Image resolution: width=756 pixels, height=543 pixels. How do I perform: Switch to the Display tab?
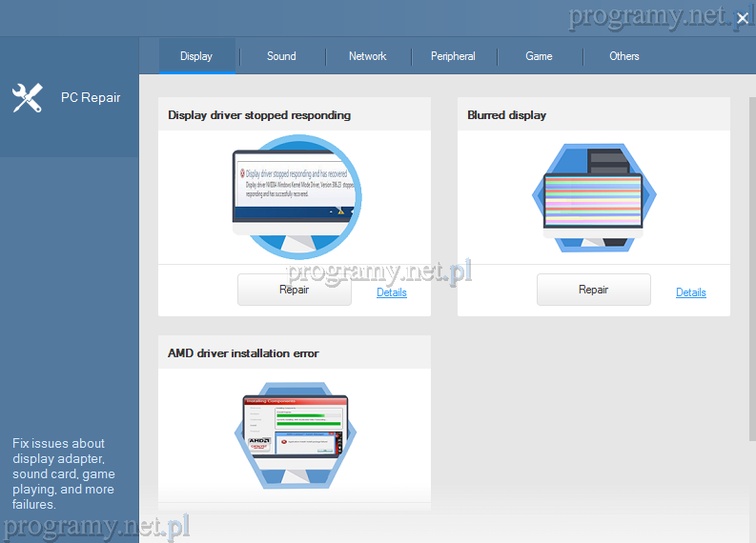coord(196,56)
